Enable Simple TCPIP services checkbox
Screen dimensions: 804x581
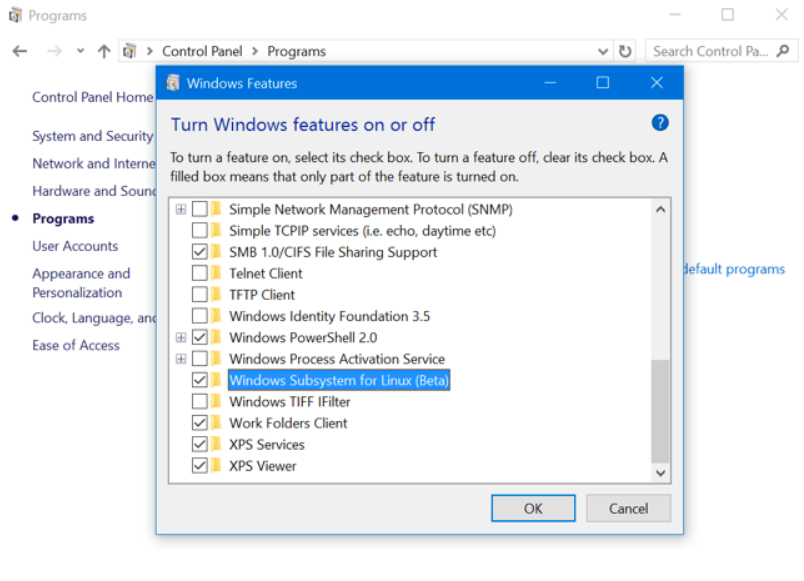pyautogui.click(x=200, y=231)
